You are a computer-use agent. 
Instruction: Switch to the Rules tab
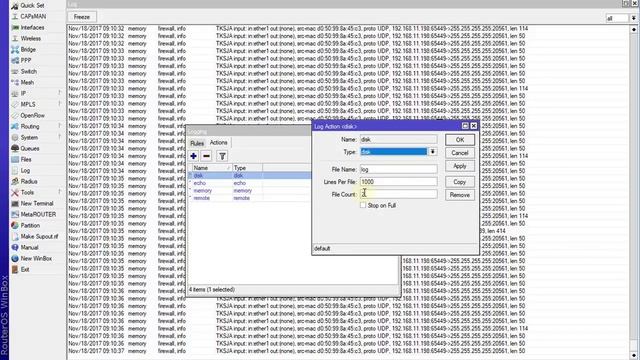click(x=197, y=143)
